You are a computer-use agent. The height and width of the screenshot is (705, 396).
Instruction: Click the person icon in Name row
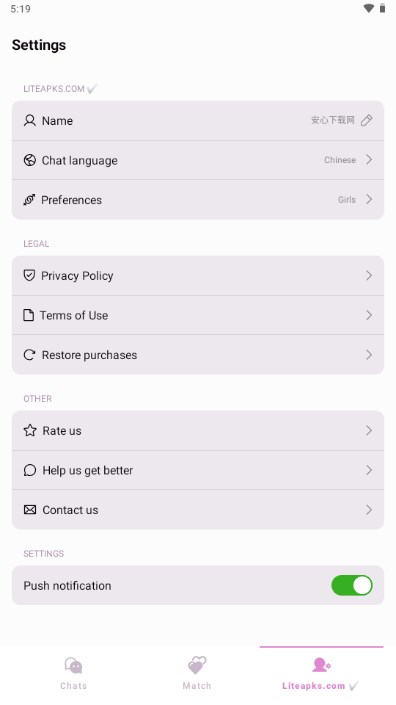(x=30, y=120)
